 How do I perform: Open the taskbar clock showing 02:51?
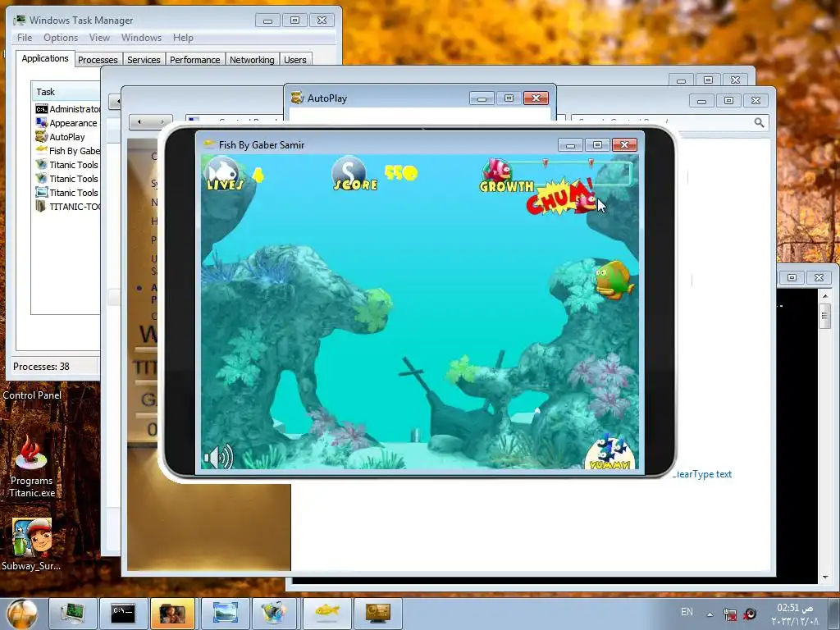(795, 614)
